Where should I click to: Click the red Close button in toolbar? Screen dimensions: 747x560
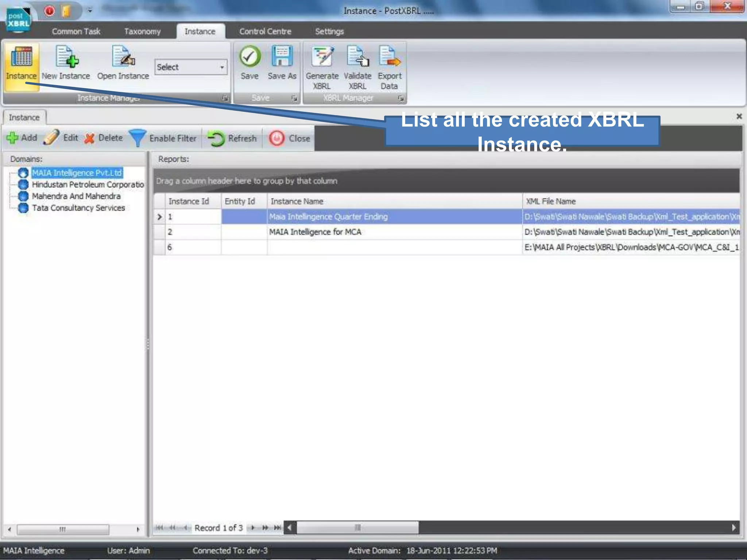click(x=290, y=139)
